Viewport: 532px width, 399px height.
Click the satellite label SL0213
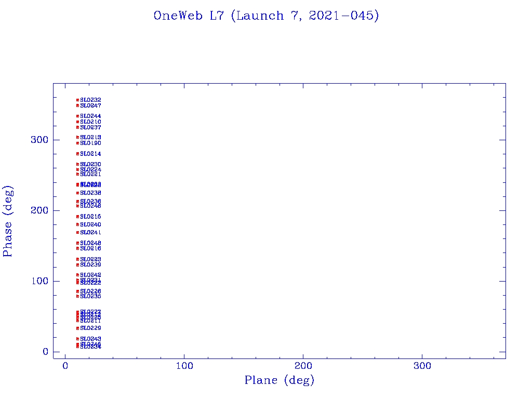90,137
